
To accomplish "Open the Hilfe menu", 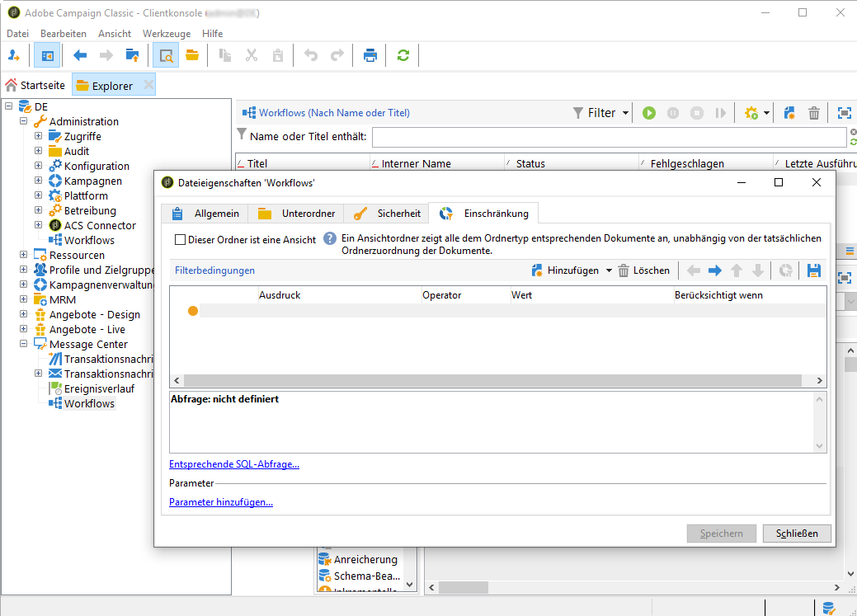I will coord(212,33).
